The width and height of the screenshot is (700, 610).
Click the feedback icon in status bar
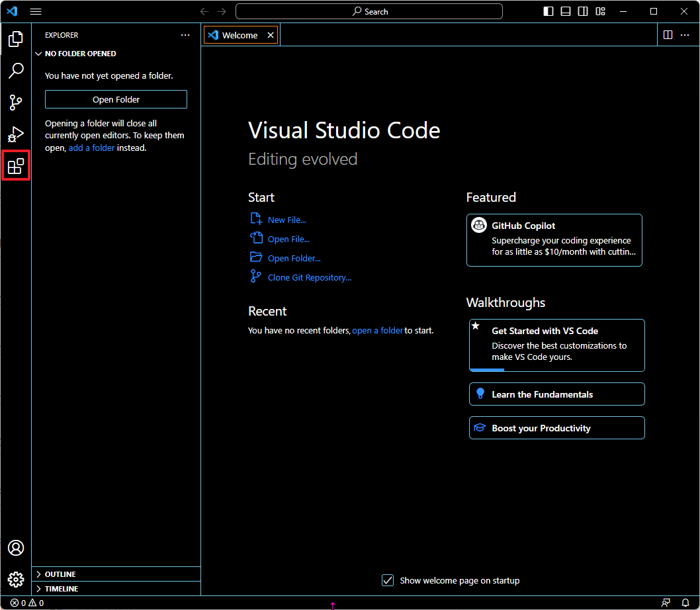pos(666,603)
